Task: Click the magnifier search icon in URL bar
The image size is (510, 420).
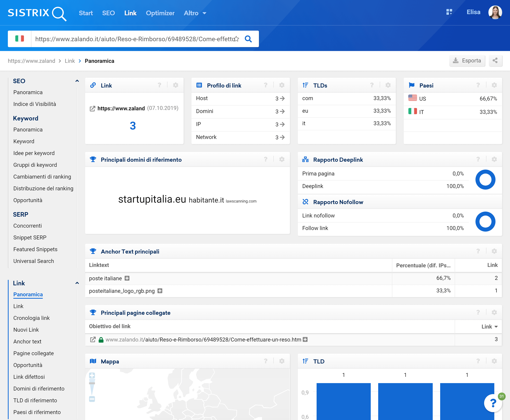Action: tap(248, 39)
